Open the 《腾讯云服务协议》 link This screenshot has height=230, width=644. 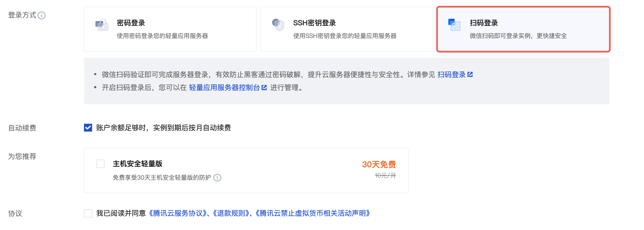178,213
